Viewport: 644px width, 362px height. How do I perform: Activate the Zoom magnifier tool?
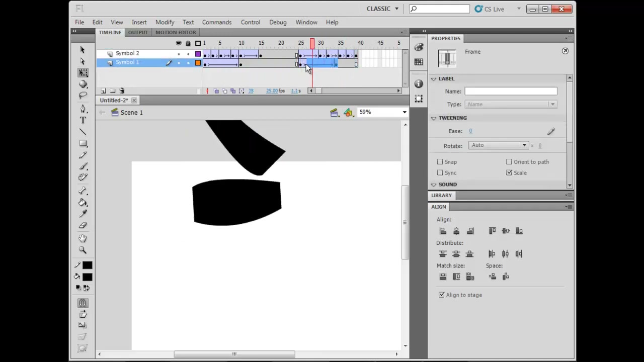83,250
